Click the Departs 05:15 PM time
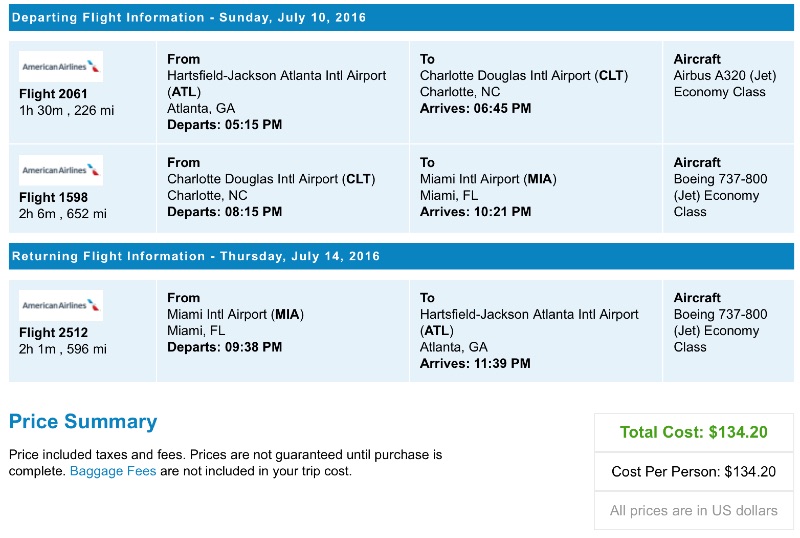The height and width of the screenshot is (538, 800). tap(225, 125)
